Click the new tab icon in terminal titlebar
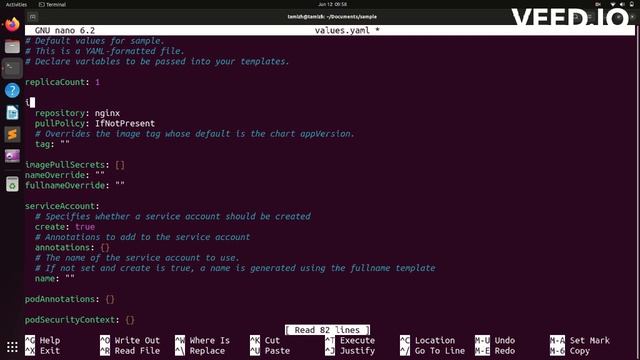The image size is (640, 360). pos(33,17)
